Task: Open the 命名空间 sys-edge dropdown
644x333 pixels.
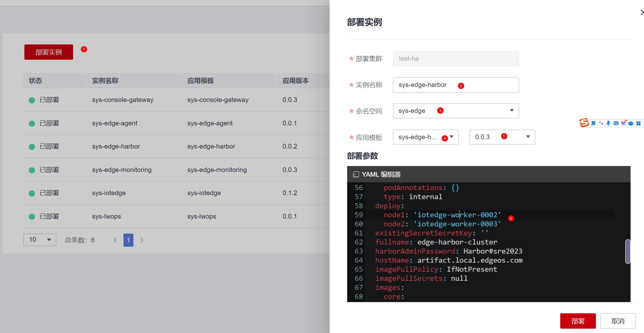Action: coord(456,111)
